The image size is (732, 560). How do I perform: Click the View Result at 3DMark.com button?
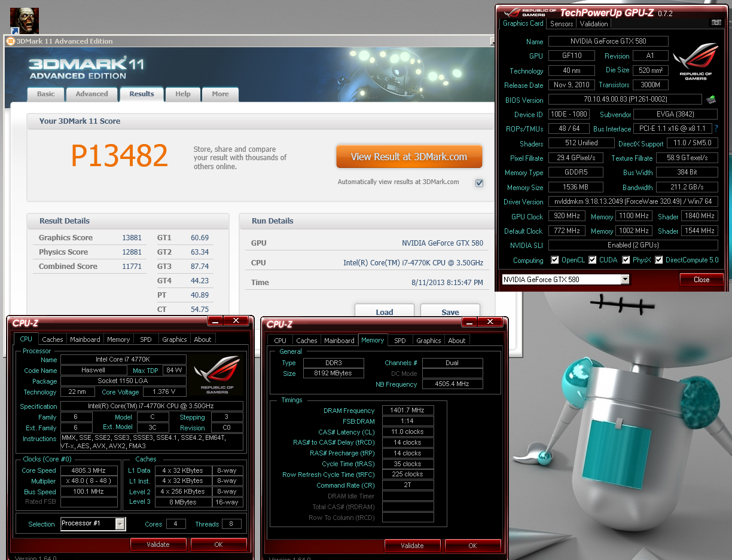409,157
